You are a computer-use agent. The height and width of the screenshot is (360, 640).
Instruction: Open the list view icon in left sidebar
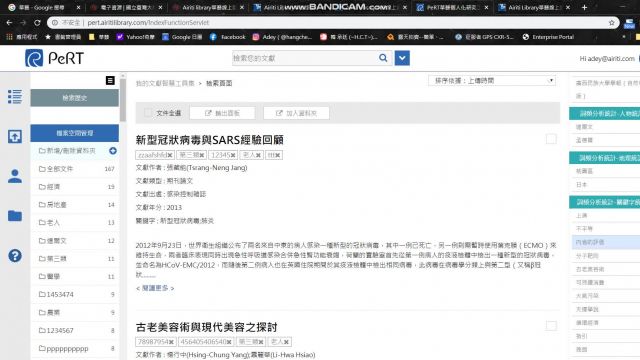pyautogui.click(x=15, y=97)
